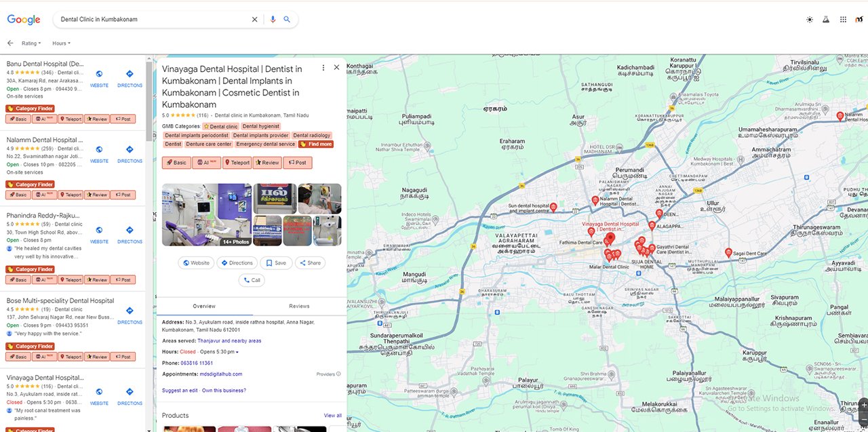Open the Website button in detail panel

[x=197, y=263]
